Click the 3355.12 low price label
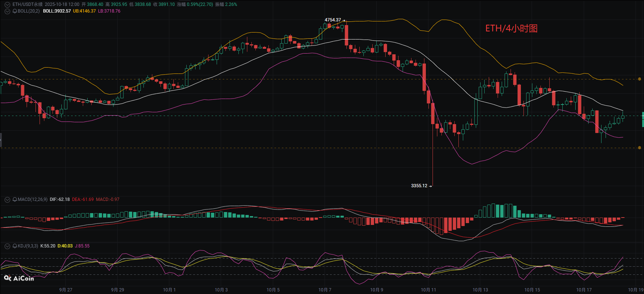This screenshot has height=294, width=644. click(419, 186)
